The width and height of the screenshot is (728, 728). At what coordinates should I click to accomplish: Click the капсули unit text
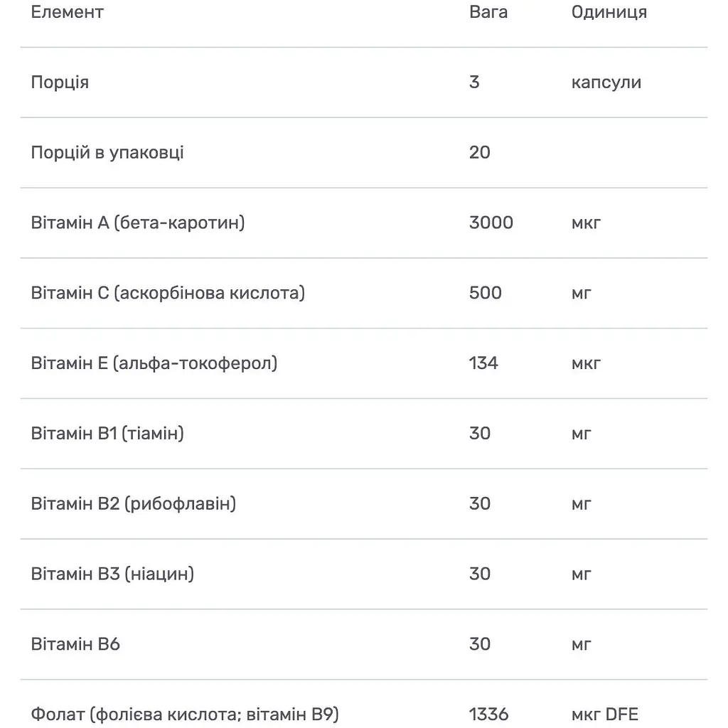tap(606, 82)
